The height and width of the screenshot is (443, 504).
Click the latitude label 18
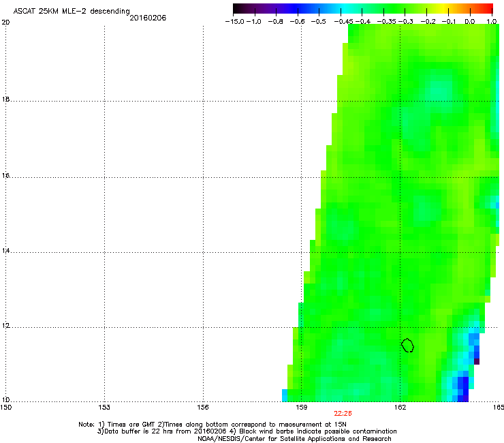coord(5,99)
